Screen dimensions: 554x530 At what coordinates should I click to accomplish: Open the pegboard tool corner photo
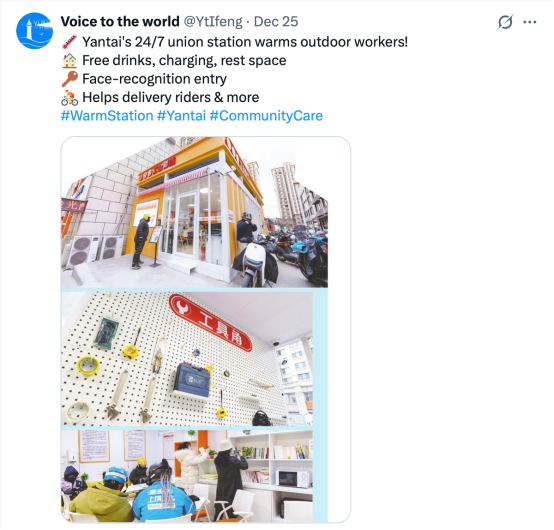click(187, 359)
